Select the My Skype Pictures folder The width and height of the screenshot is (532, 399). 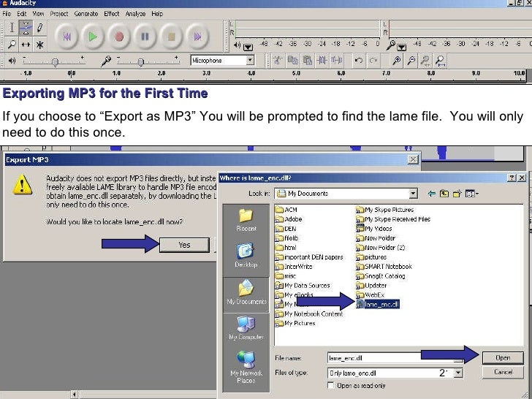tap(385, 210)
